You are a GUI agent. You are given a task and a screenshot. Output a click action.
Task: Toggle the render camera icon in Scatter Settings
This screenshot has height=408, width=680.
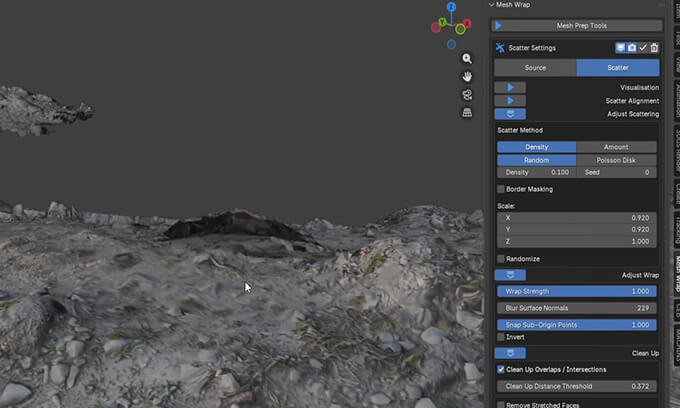click(632, 48)
